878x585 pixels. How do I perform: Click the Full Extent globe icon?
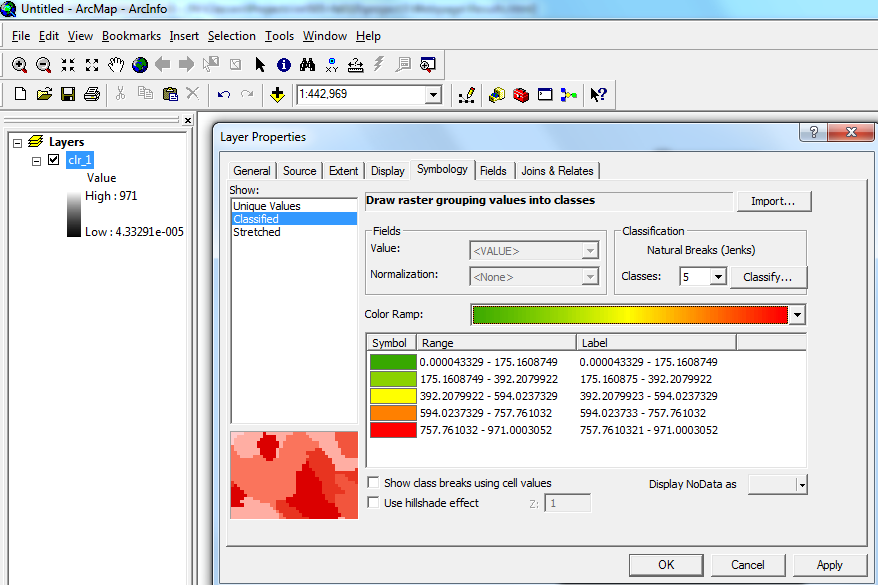pos(140,65)
